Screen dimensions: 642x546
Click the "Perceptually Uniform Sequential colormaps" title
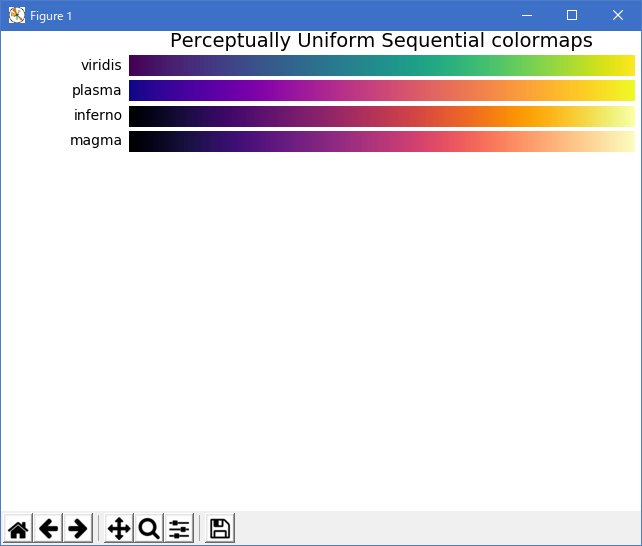[381, 41]
